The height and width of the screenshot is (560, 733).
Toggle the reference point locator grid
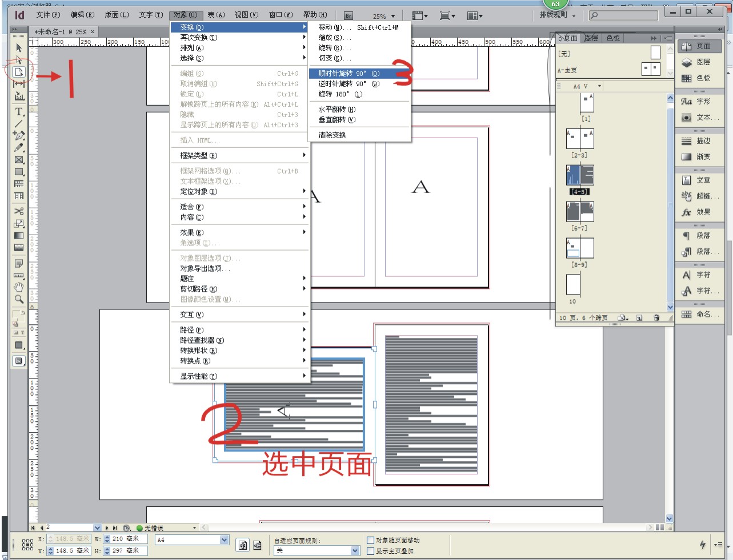[27, 545]
